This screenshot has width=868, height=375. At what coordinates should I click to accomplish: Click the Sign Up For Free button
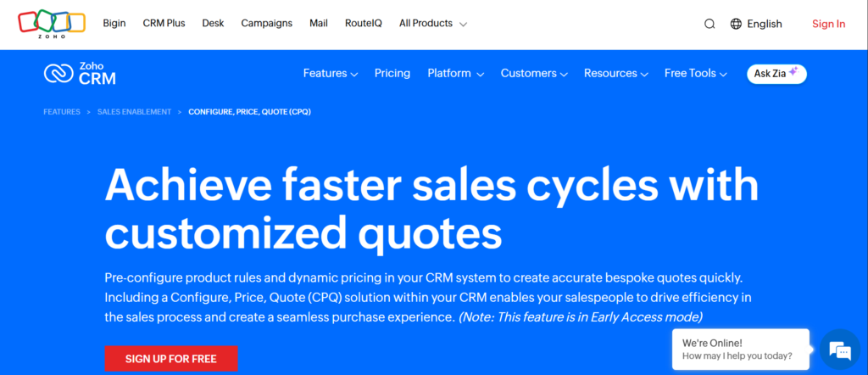tap(171, 359)
